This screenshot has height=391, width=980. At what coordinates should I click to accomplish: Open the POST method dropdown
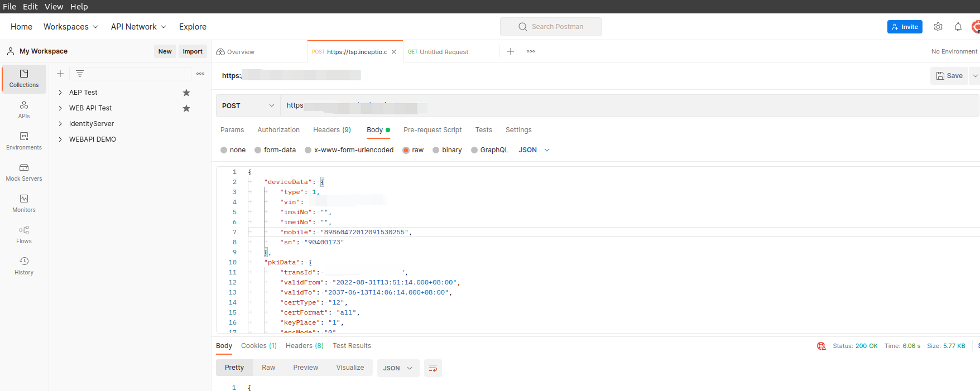[248, 105]
